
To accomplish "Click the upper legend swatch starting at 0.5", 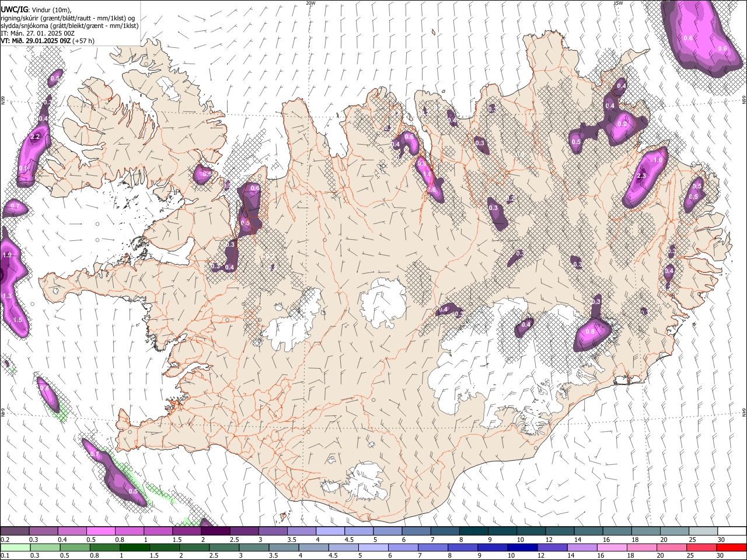I will click(x=101, y=531).
